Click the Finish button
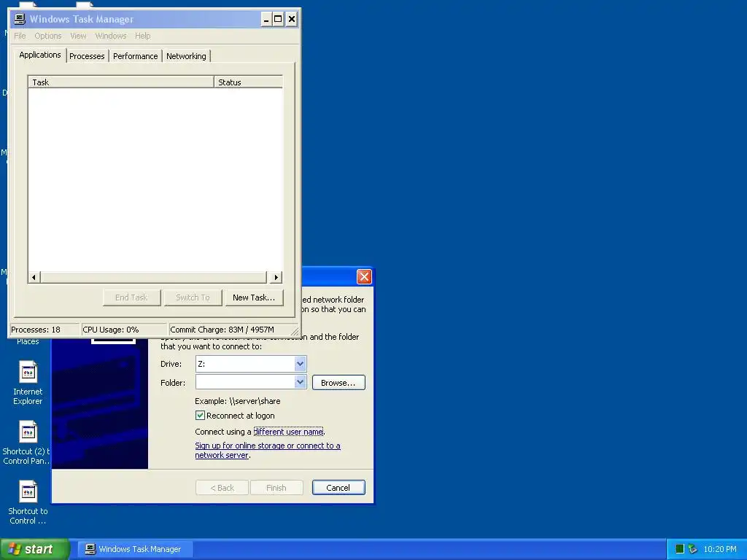Viewport: 747px width, 560px height. point(276,488)
